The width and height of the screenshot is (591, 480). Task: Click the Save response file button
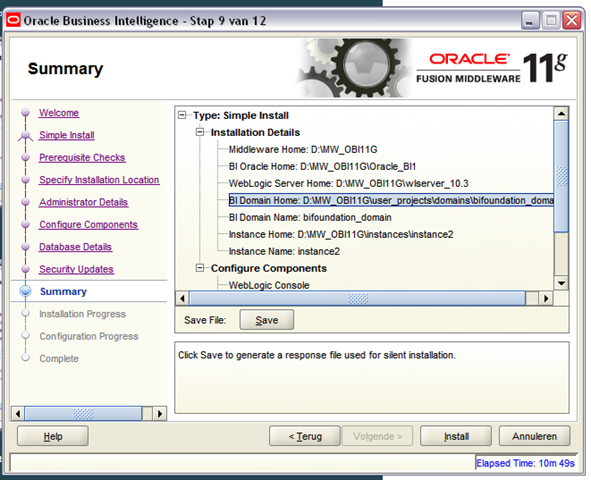(266, 320)
